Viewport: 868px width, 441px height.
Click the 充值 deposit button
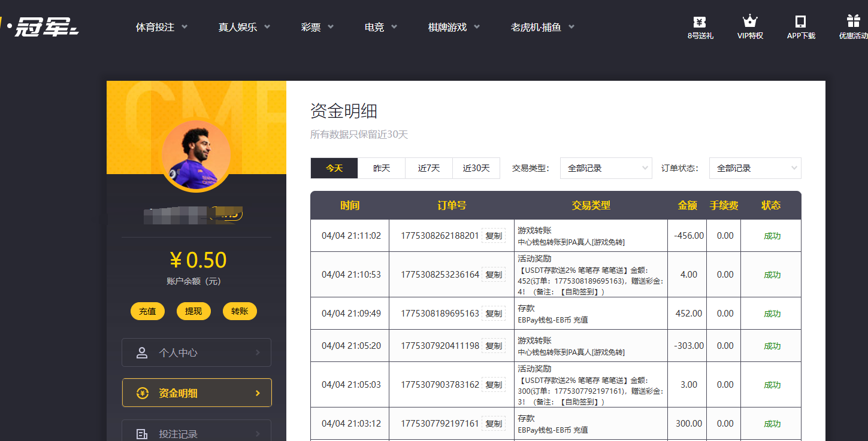tap(147, 311)
